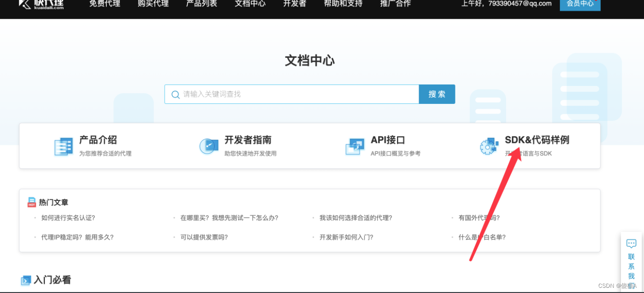Click the SDK&代码样例 gear icon
The image size is (644, 293).
[x=489, y=146]
